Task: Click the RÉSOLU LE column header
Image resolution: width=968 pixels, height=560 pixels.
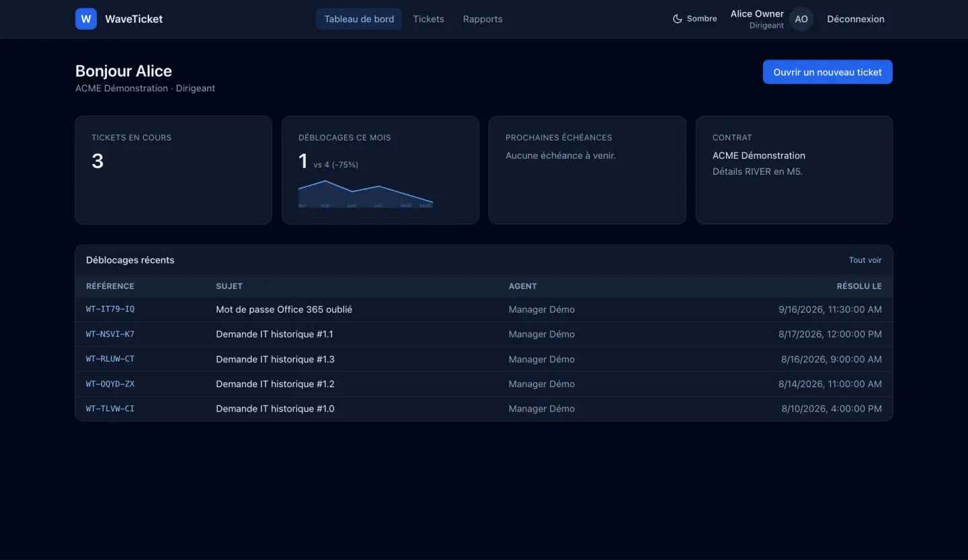Action: pyautogui.click(x=859, y=286)
